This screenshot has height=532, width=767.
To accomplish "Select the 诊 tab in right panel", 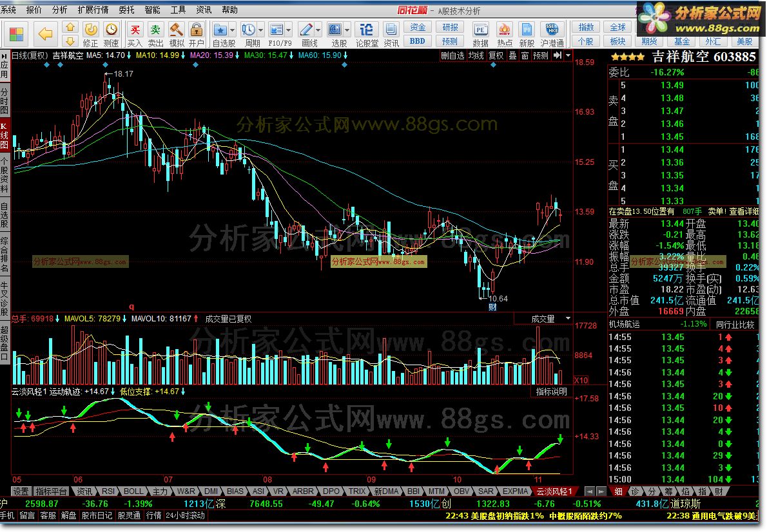I will (x=636, y=491).
